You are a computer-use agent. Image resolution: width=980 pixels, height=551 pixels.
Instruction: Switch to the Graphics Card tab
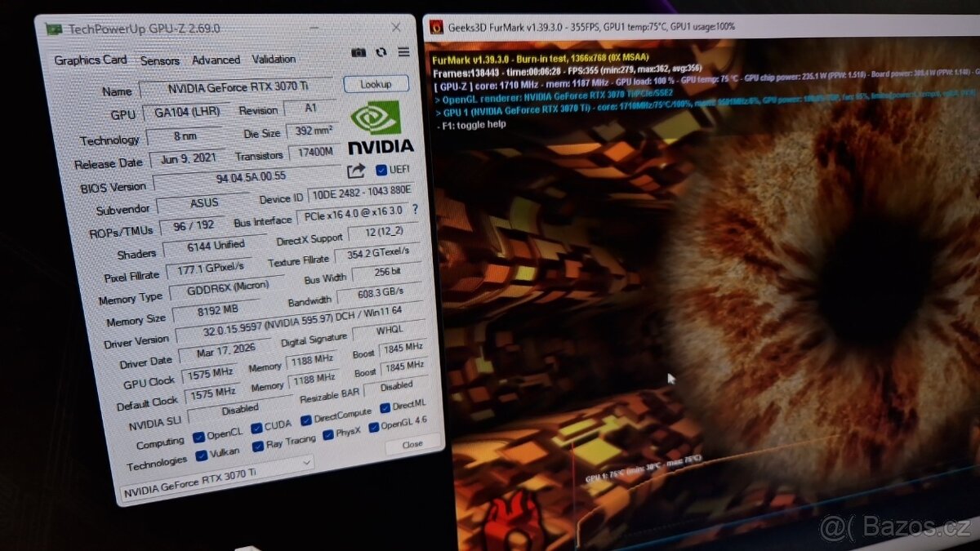coord(91,60)
